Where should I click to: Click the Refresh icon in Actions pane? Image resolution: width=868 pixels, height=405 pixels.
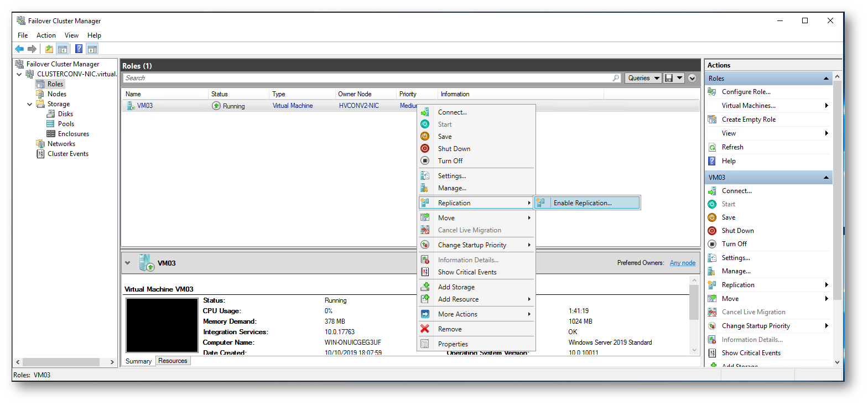pyautogui.click(x=713, y=147)
